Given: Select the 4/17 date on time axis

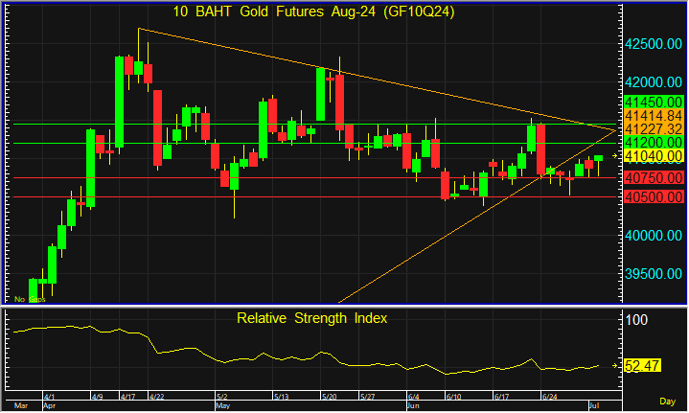Looking at the screenshot, I should tap(128, 397).
